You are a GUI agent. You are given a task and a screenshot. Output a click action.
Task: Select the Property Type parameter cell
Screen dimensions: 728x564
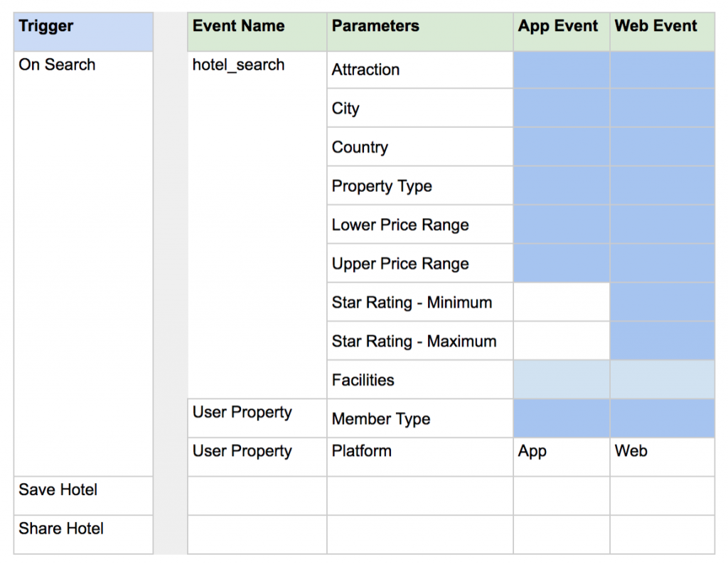(x=419, y=186)
